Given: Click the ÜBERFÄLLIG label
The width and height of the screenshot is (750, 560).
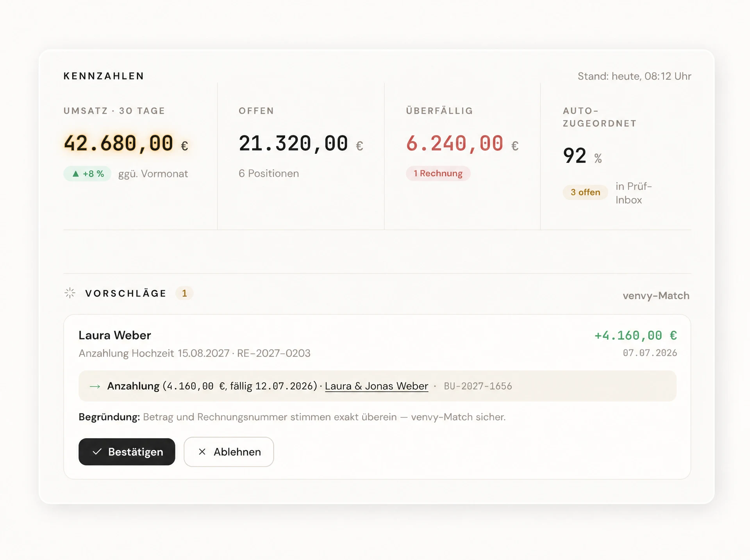Looking at the screenshot, I should [x=439, y=111].
